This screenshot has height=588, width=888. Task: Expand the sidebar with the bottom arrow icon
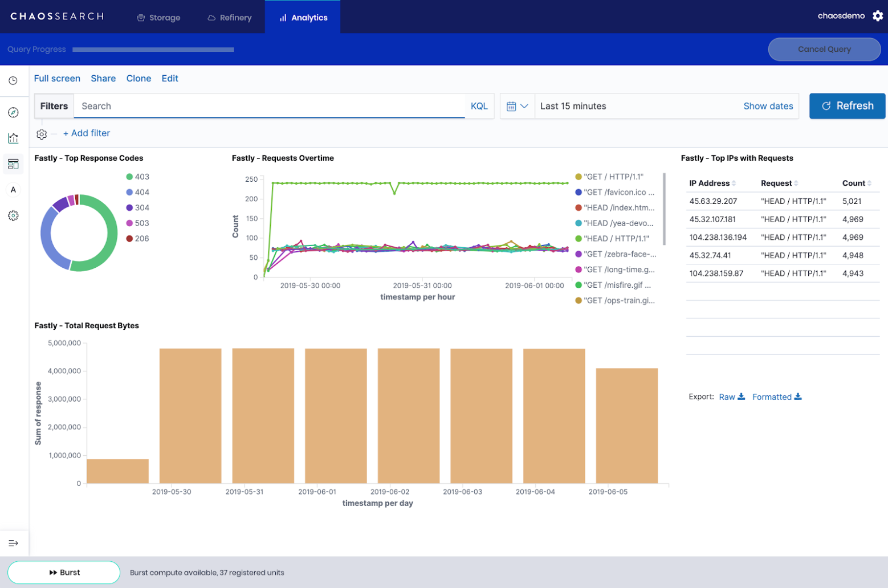13,543
